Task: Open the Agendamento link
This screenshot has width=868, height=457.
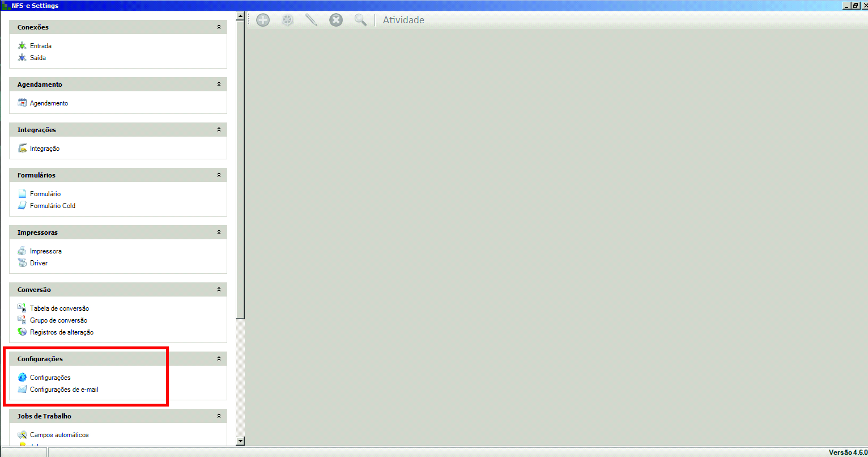Action: [x=49, y=103]
